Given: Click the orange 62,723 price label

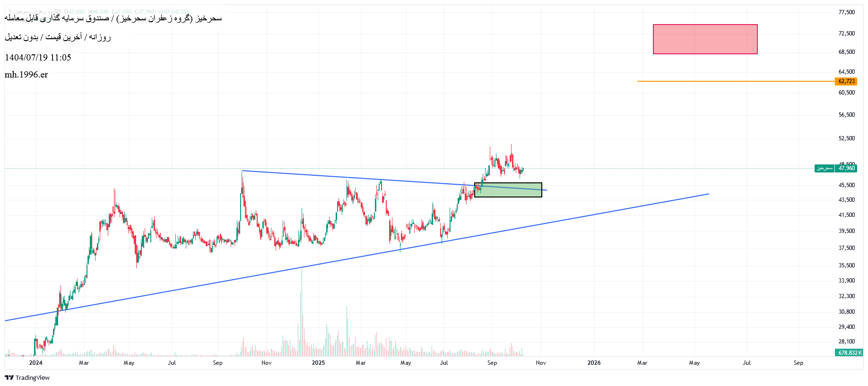Looking at the screenshot, I should pos(846,81).
